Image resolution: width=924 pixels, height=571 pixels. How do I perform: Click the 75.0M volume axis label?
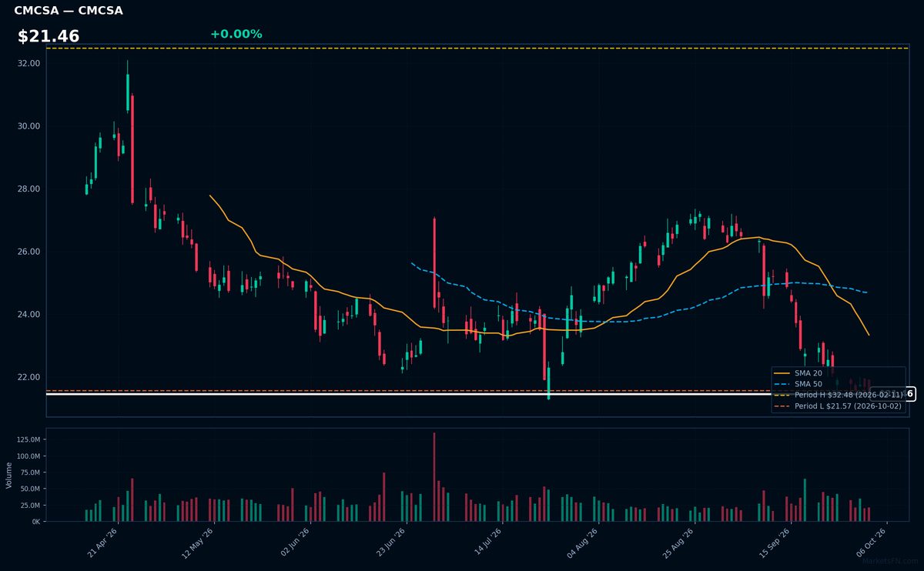pos(31,472)
